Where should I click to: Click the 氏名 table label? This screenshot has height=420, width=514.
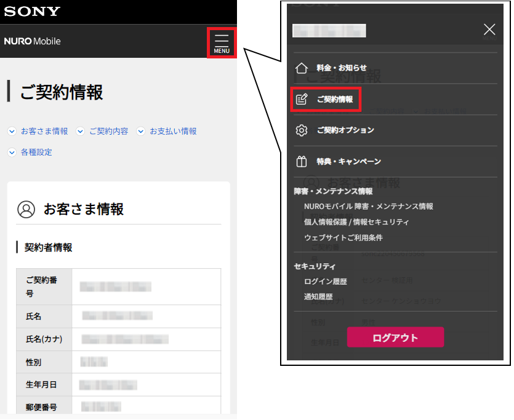(33, 317)
